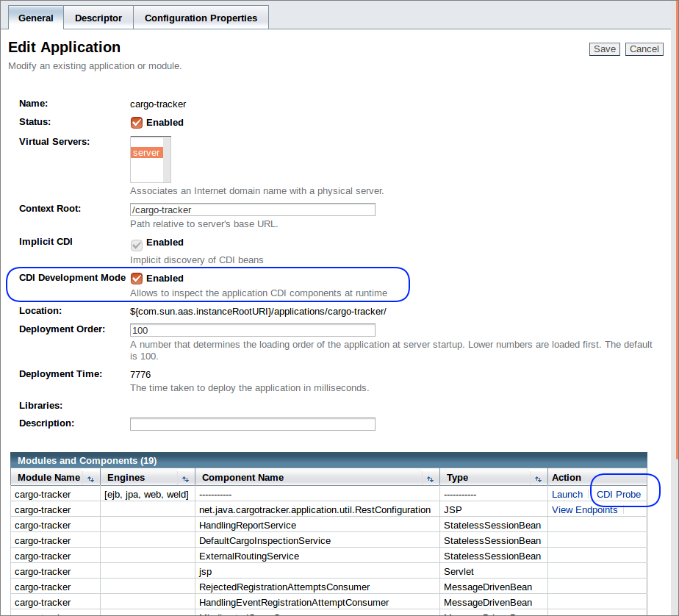Open the Configuration Properties tab
679x616 pixels.
pyautogui.click(x=201, y=18)
